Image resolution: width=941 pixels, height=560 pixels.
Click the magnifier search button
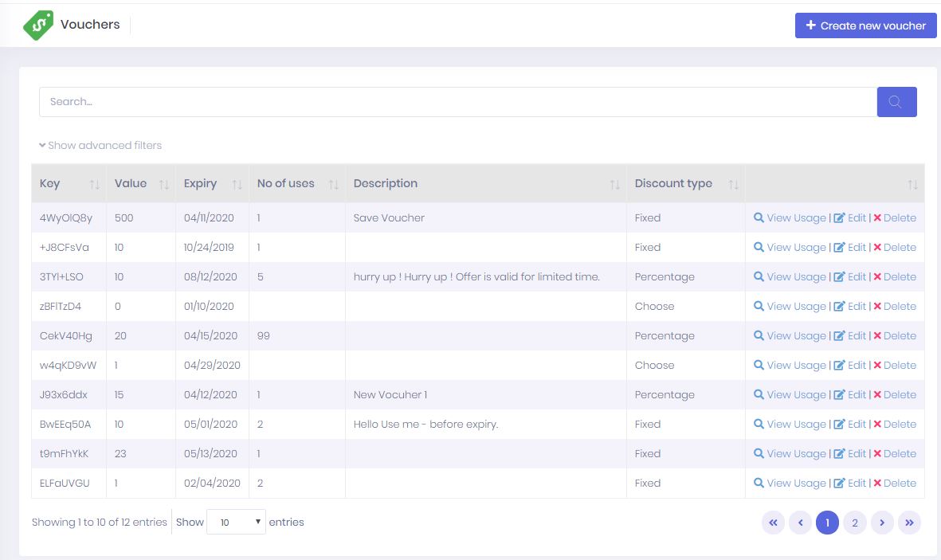coord(896,102)
